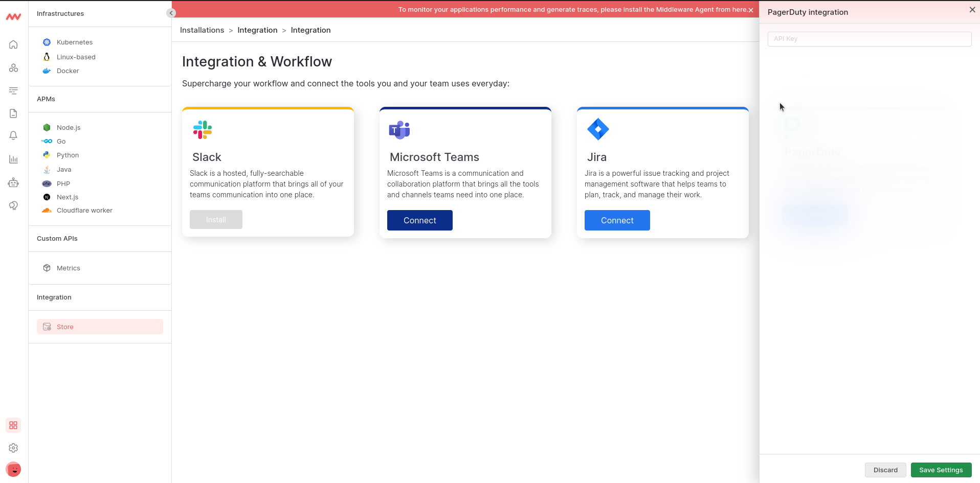
Task: Click the Store icon in sidebar
Action: [47, 327]
